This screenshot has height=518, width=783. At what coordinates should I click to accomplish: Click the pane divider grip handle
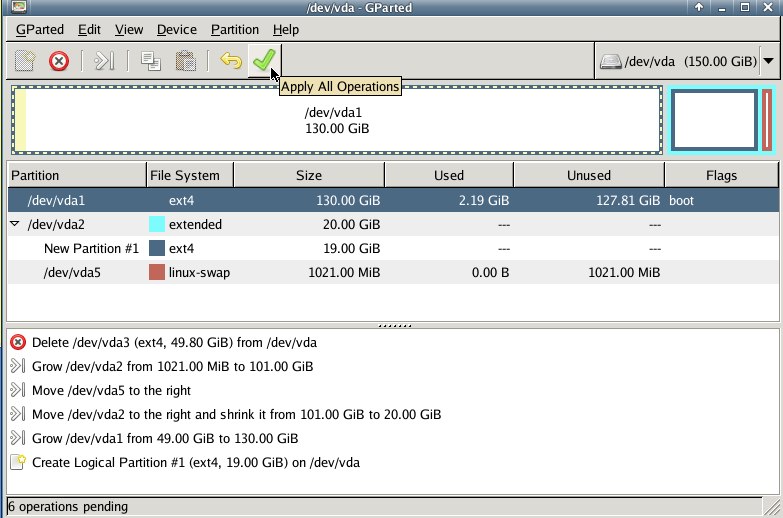tap(394, 326)
